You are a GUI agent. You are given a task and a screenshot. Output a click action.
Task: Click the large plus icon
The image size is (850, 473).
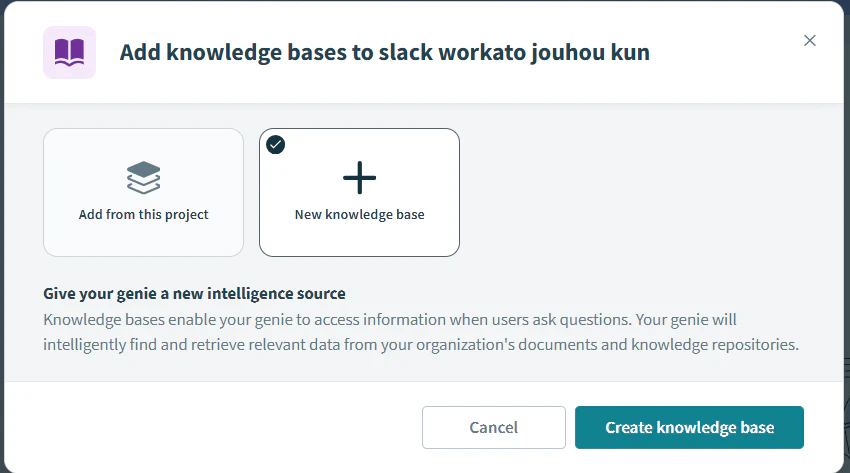pos(359,178)
